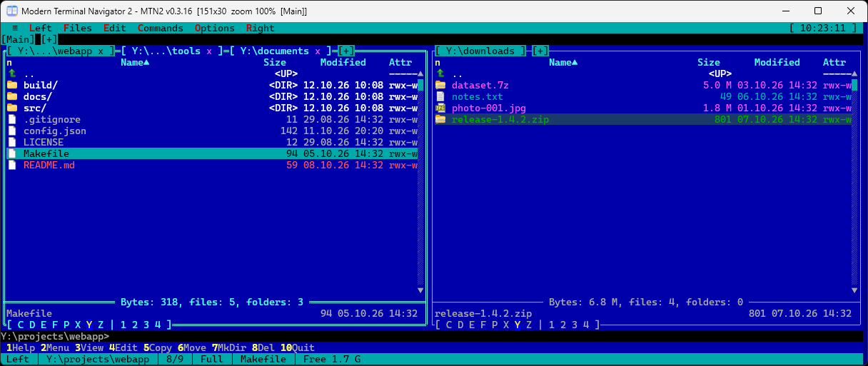Click the notes.txt document icon

pyautogui.click(x=440, y=96)
